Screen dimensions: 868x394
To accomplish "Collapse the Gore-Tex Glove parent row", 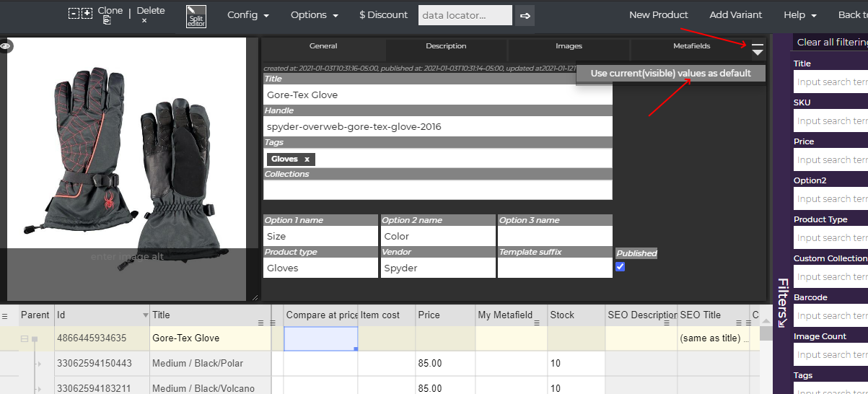I will pos(24,338).
